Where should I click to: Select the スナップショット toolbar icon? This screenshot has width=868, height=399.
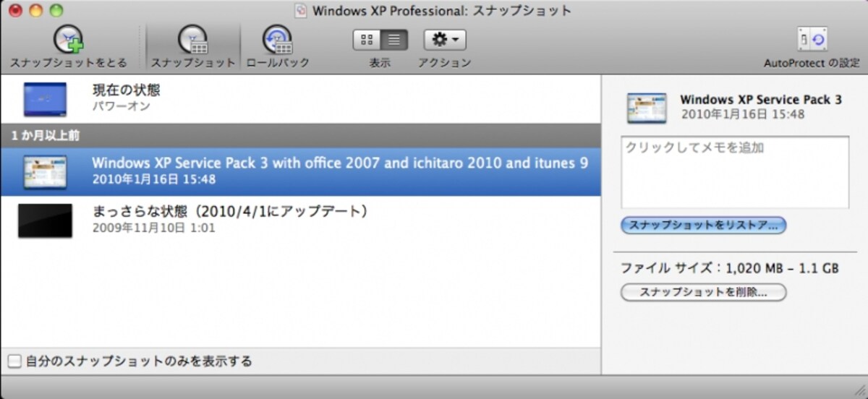(193, 39)
